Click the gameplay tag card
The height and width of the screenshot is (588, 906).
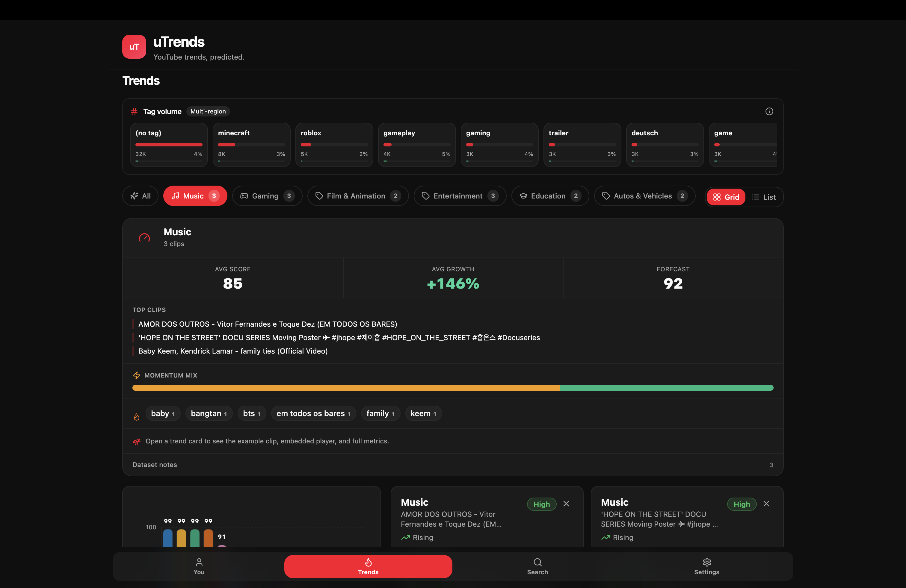[x=417, y=145]
